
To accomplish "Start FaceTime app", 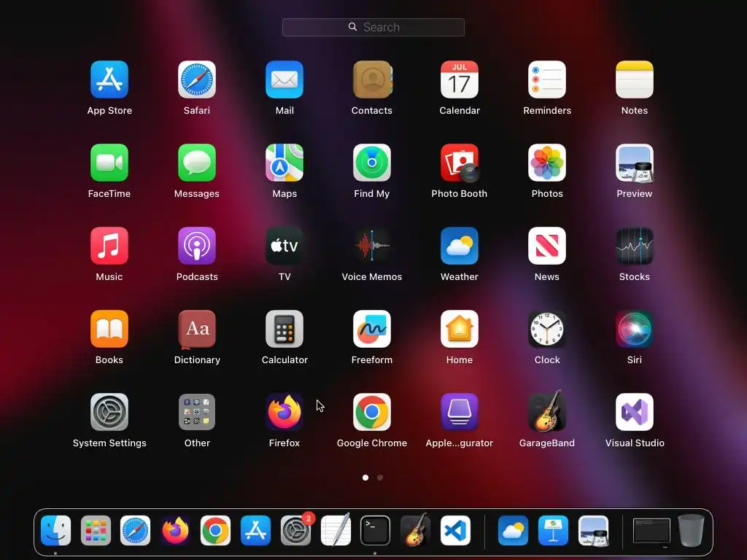I will pos(109,163).
